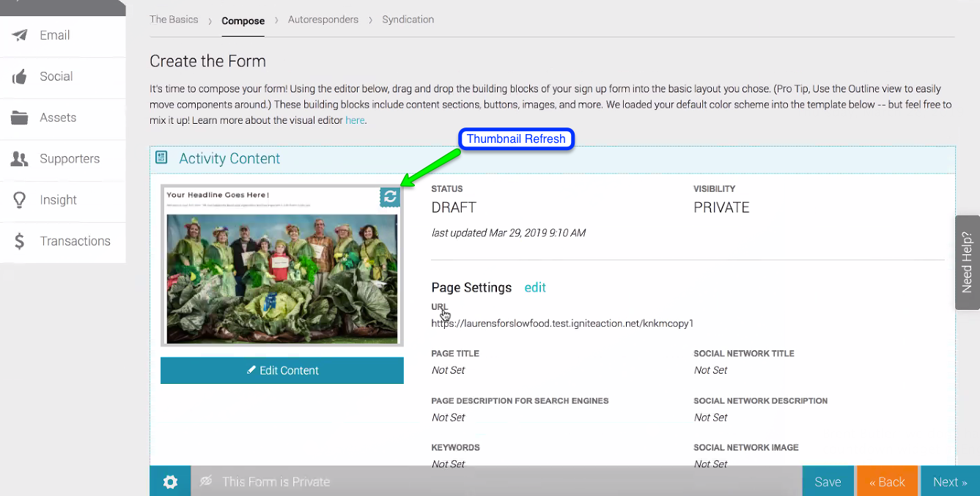Click the Back button

click(887, 481)
